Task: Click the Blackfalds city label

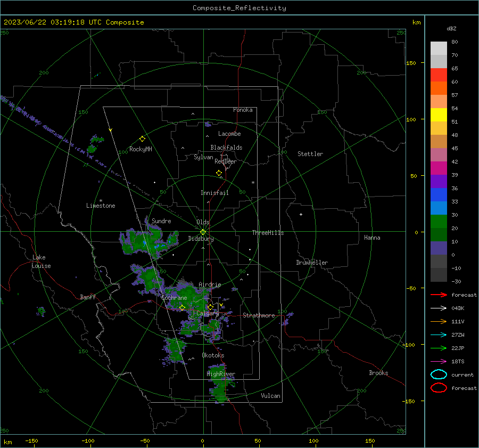Action: coord(226,148)
